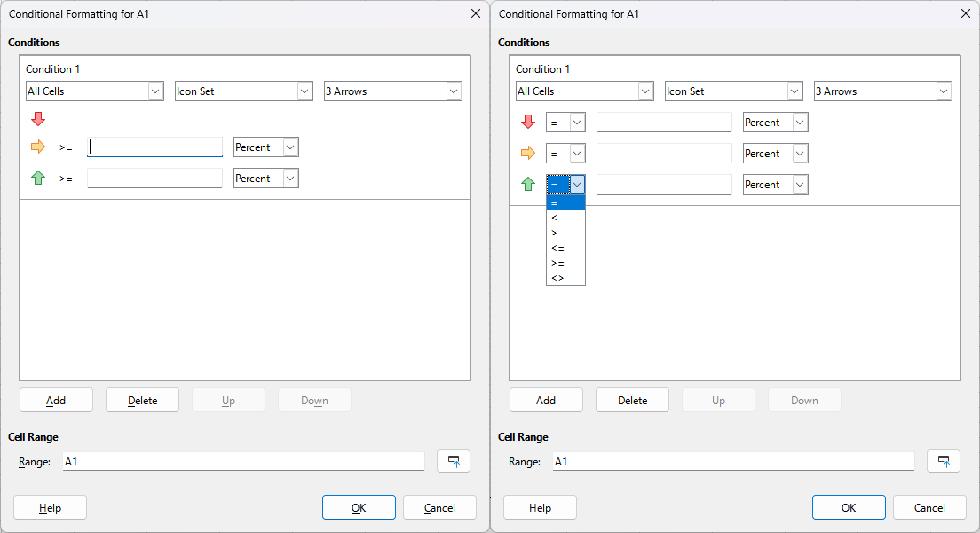Click the right dialog's green up arrow icon

pyautogui.click(x=527, y=184)
